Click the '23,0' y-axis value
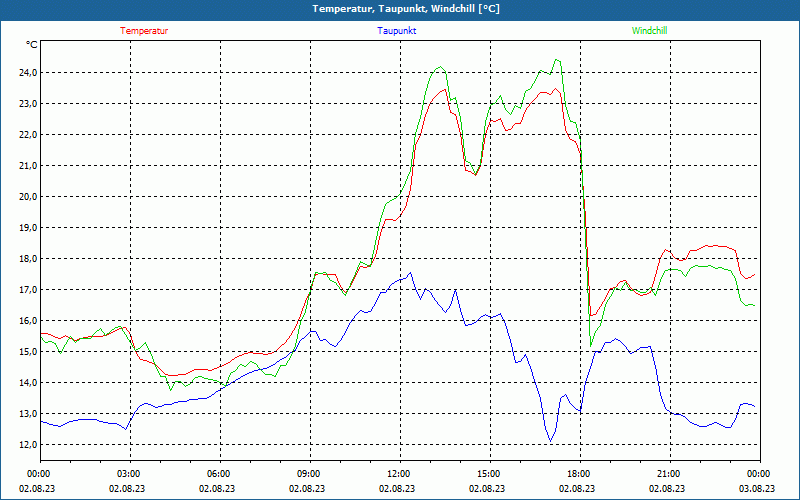This screenshot has height=500, width=800. click(28, 104)
